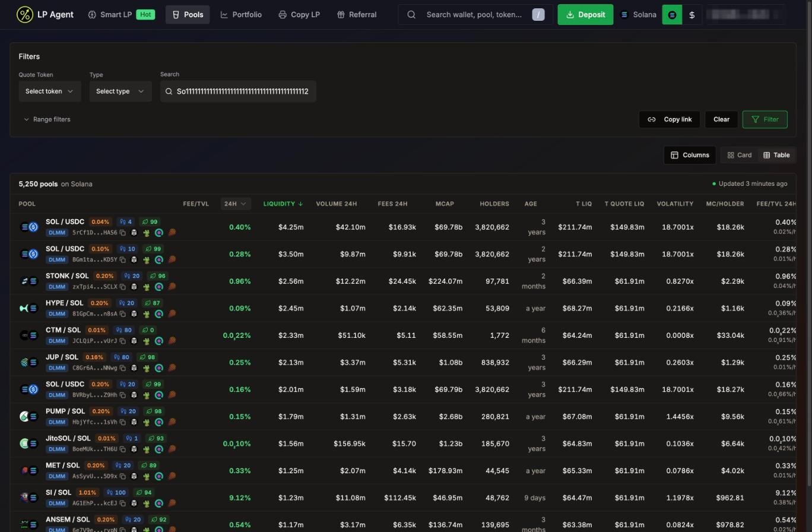The height and width of the screenshot is (532, 812).
Task: Focus the top wallet, pool, token search field
Action: (x=474, y=15)
